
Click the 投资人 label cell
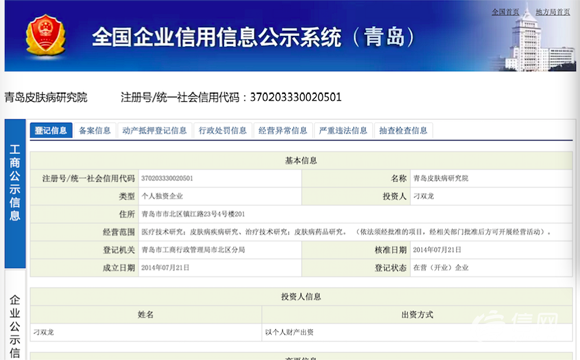coord(356,196)
